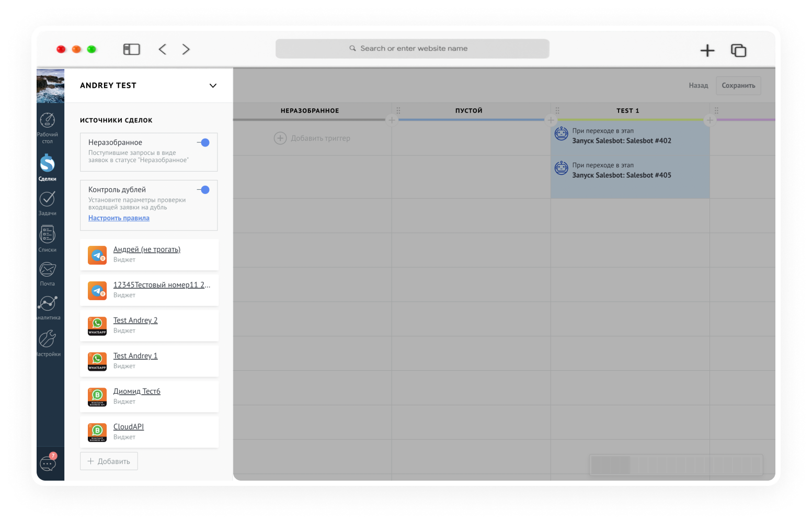Open the Test Andrey 2 widget link
This screenshot has width=812, height=523.
tap(135, 321)
